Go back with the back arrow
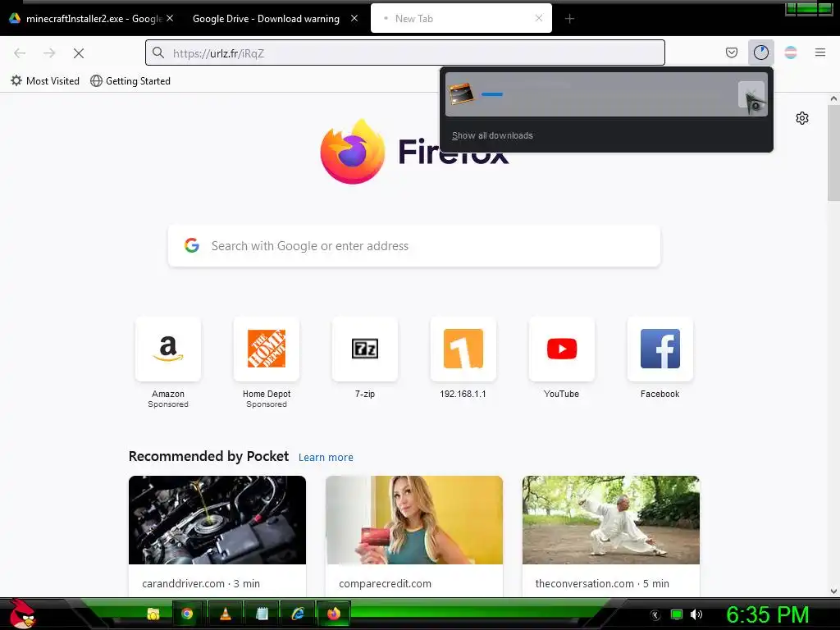Viewport: 840px width, 630px height. coord(20,53)
